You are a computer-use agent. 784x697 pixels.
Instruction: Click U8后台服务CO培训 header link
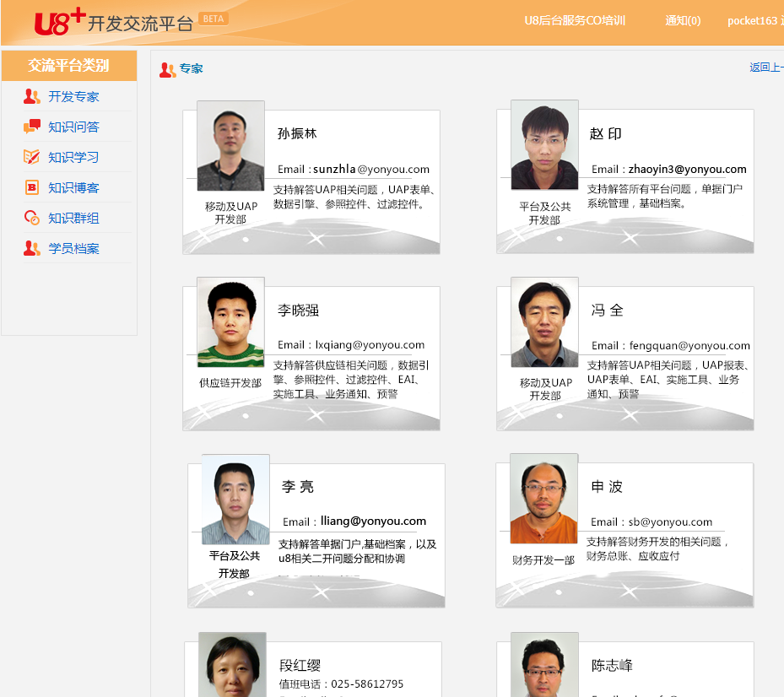575,20
